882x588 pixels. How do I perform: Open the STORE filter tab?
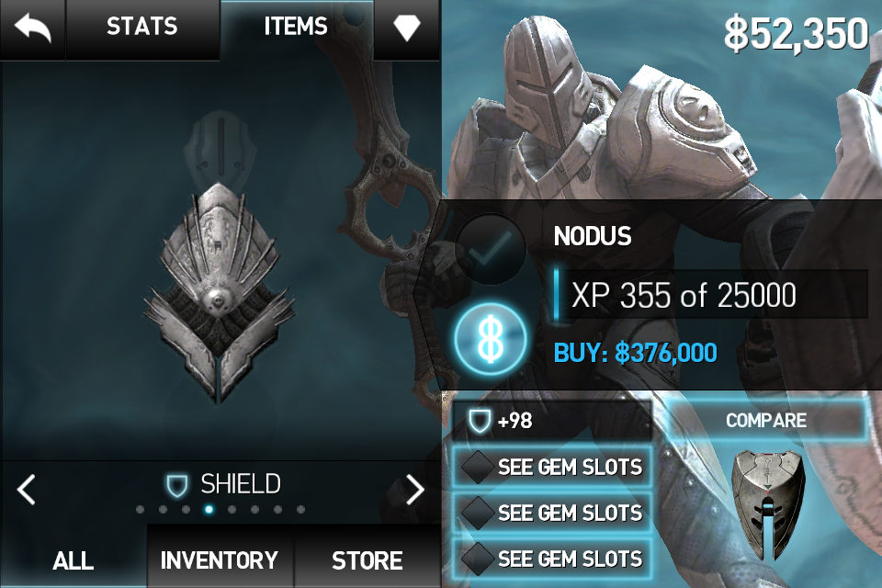[x=367, y=560]
